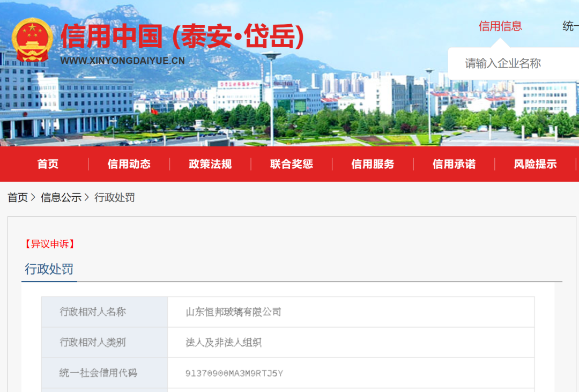Screen dimensions: 579x392
Task: Click company name 山东恒邦玻璃有限公司
Action: (x=233, y=312)
